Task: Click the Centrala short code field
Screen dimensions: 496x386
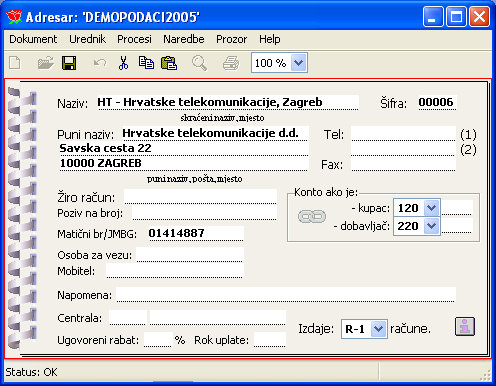Action: pyautogui.click(x=128, y=318)
